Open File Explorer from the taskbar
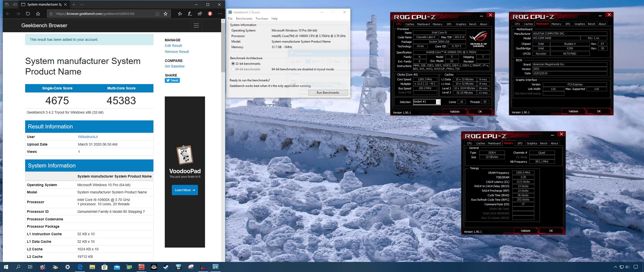The width and height of the screenshot is (644, 272). (x=92, y=267)
